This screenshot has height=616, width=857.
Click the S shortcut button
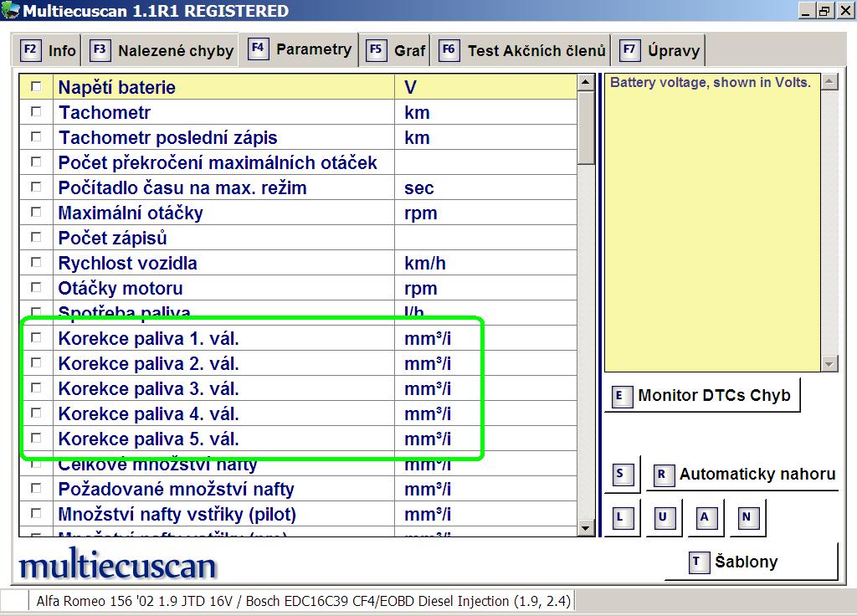point(621,475)
